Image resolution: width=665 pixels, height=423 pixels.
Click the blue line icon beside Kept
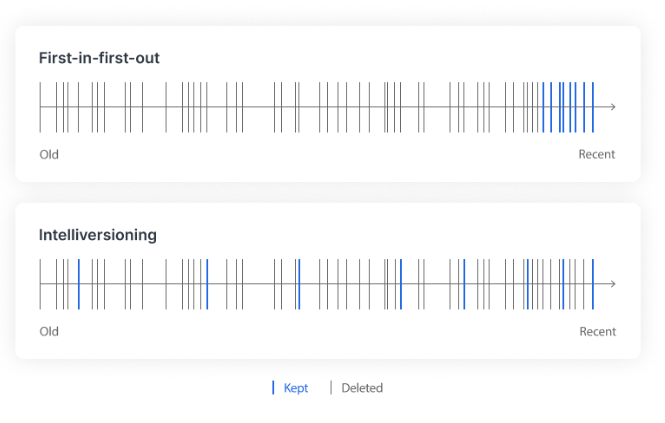273,388
